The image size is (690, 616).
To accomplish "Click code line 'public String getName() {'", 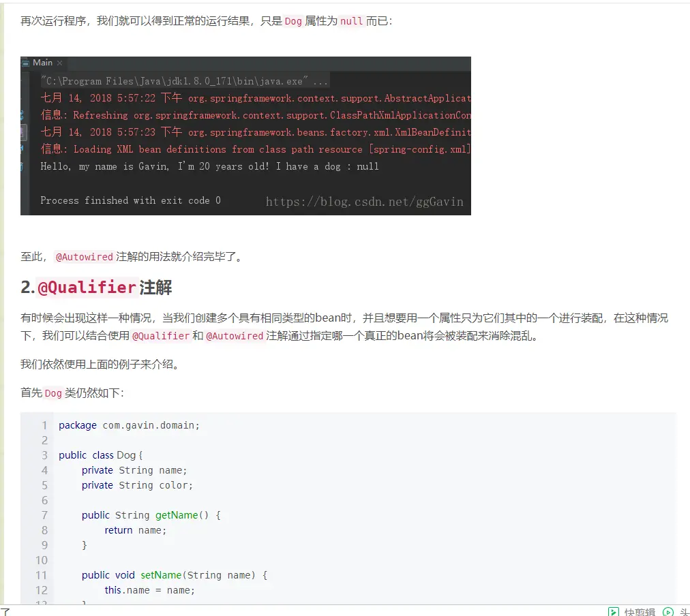I will coord(151,515).
